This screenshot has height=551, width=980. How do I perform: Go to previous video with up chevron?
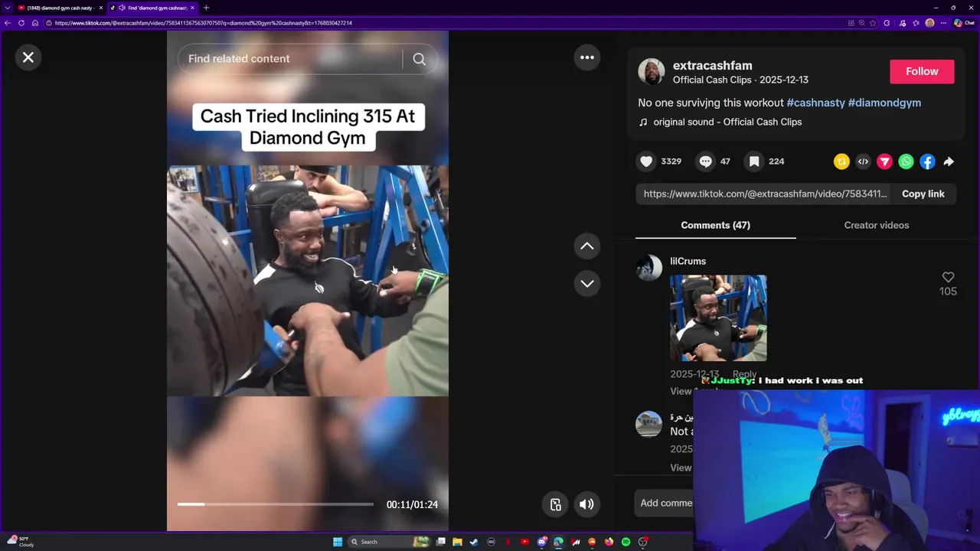587,246
